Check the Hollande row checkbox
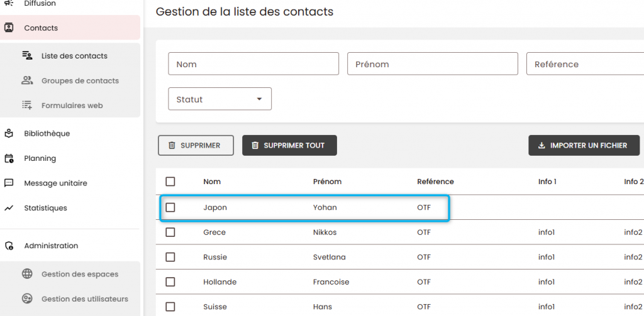 pyautogui.click(x=170, y=282)
